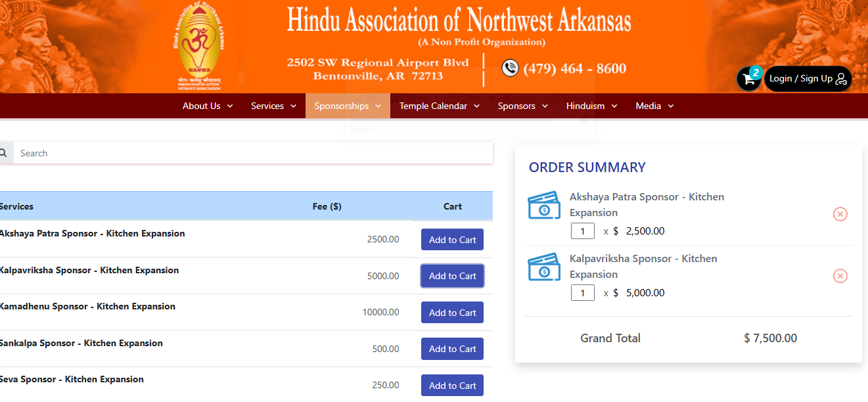
Task: Click the (479) 464 - 8600 phone number
Action: (x=574, y=68)
